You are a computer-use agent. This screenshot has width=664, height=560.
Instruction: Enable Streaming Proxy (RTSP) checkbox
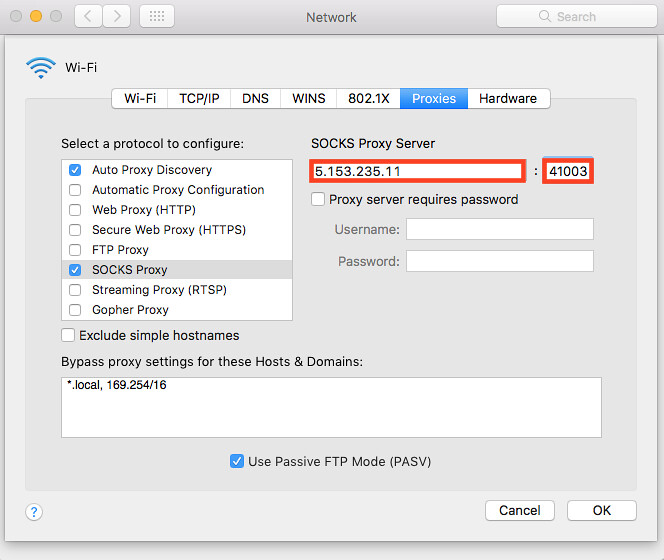tap(75, 290)
